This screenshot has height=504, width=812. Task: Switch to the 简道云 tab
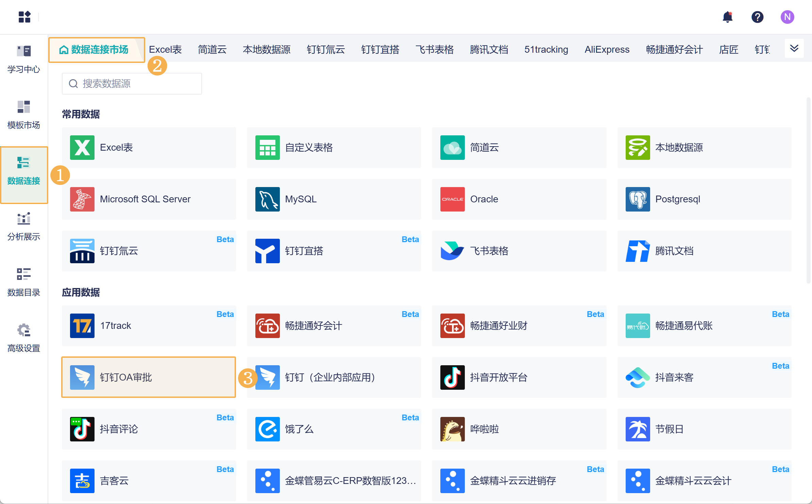212,50
